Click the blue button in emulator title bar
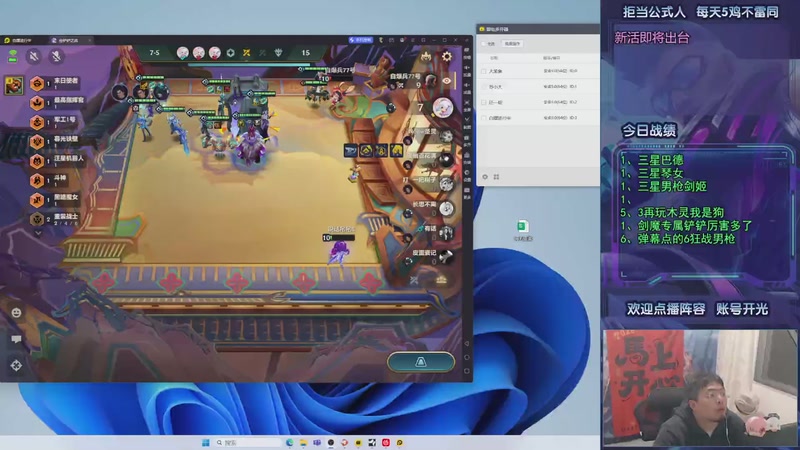 [x=361, y=40]
